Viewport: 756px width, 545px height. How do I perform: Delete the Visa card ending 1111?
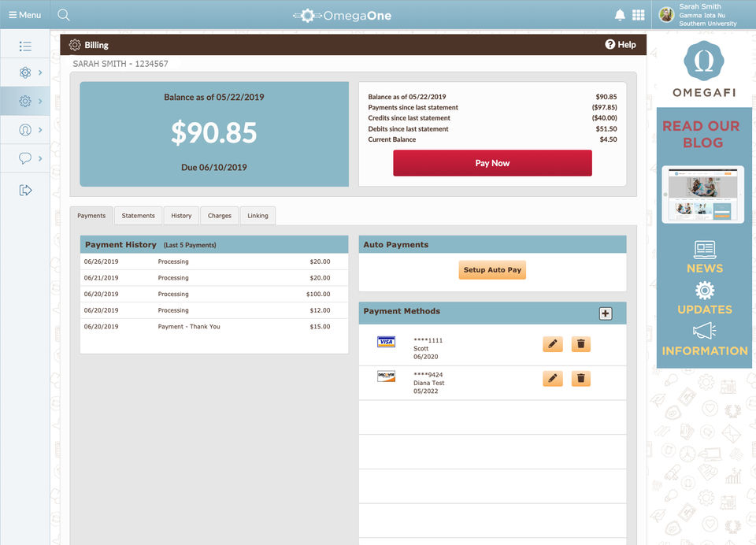(x=581, y=344)
